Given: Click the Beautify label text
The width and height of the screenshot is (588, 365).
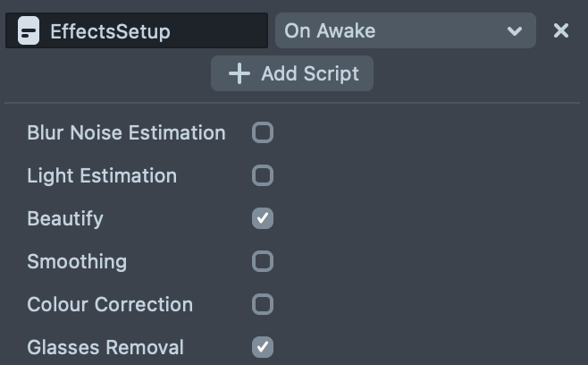Looking at the screenshot, I should 65,218.
